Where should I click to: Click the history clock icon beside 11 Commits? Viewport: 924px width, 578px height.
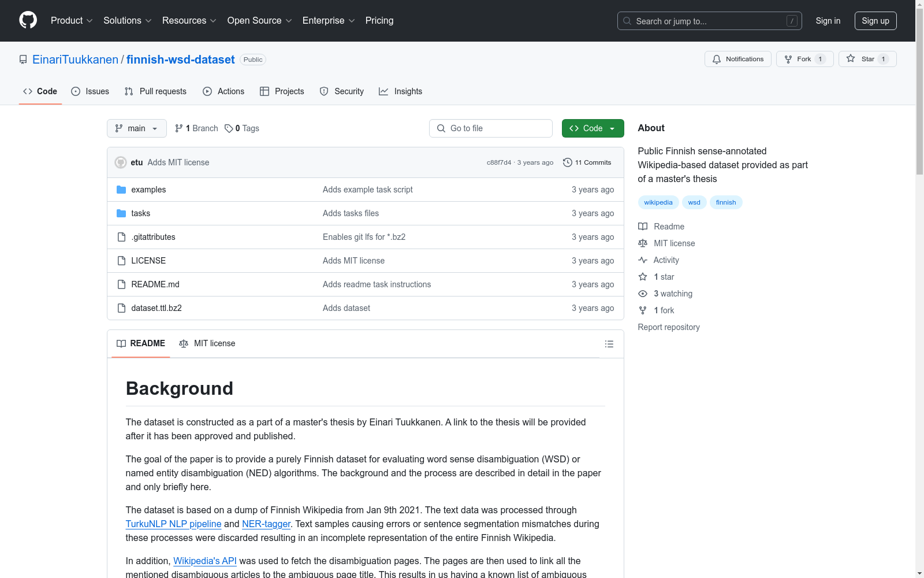pos(568,162)
